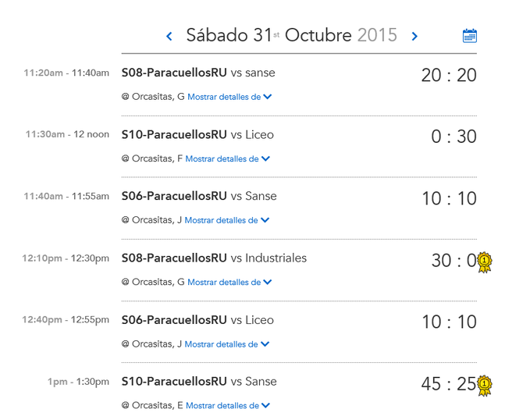This screenshot has height=420, width=523.
Task: Click the Sábado 31 Octubre 2015 heading
Action: point(291,35)
